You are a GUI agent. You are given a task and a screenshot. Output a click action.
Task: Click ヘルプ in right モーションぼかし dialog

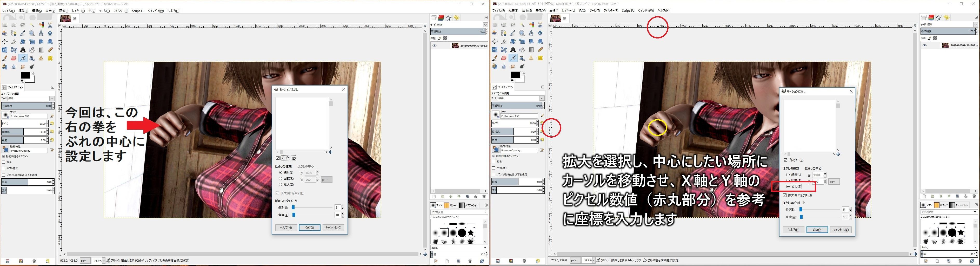tap(793, 230)
